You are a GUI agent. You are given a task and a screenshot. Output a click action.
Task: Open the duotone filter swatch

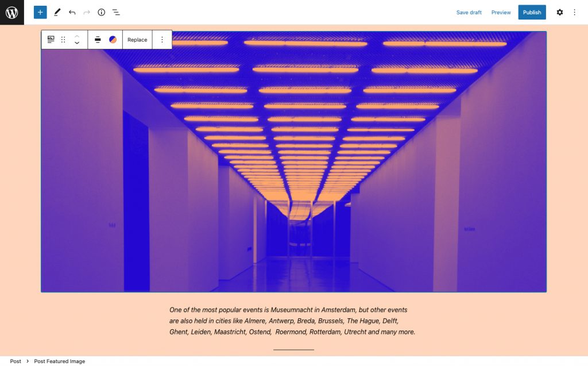click(x=113, y=40)
